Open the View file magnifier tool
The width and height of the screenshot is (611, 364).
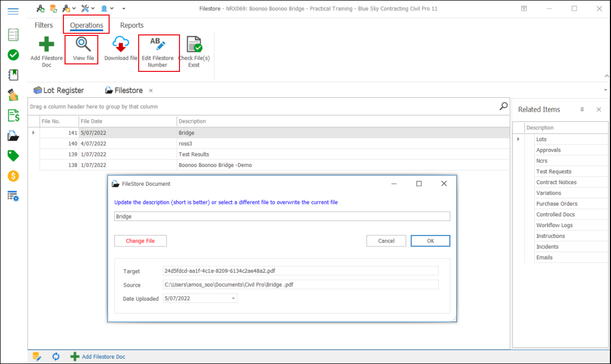[x=83, y=45]
